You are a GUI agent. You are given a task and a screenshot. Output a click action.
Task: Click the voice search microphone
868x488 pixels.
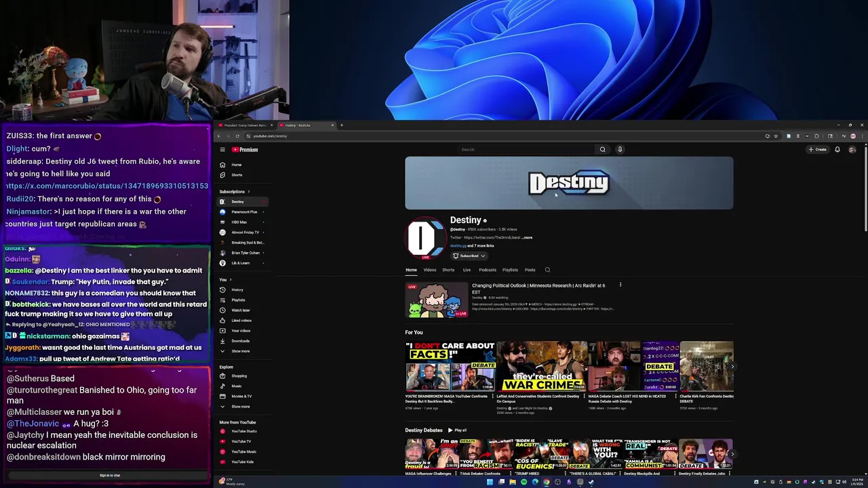click(x=620, y=150)
